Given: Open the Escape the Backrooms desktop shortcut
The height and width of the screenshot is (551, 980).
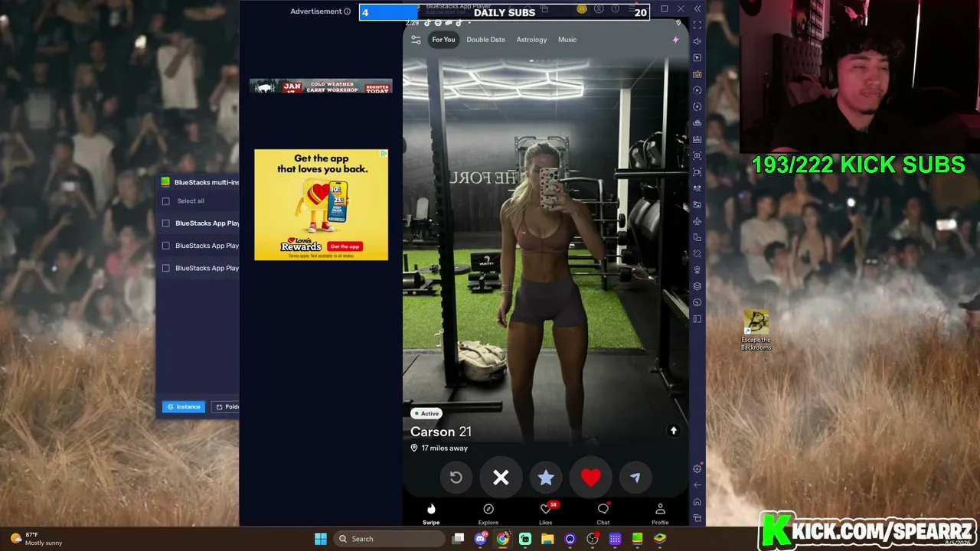Looking at the screenshot, I should [756, 331].
